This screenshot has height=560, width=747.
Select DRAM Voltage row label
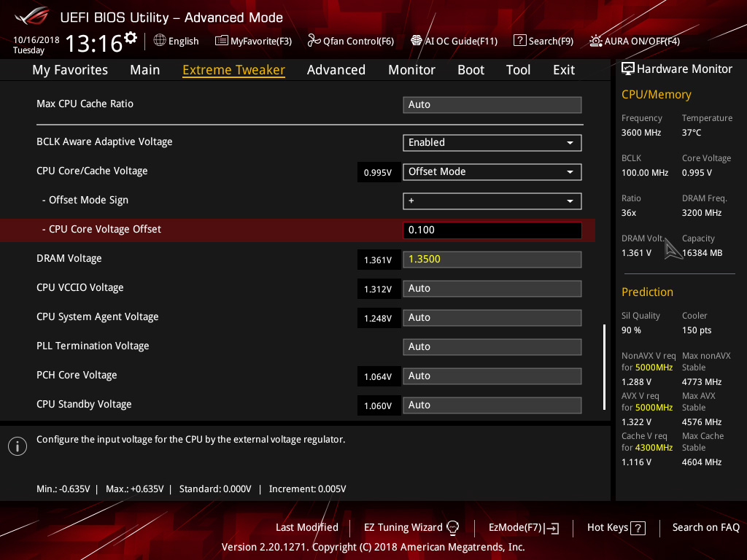(x=69, y=259)
